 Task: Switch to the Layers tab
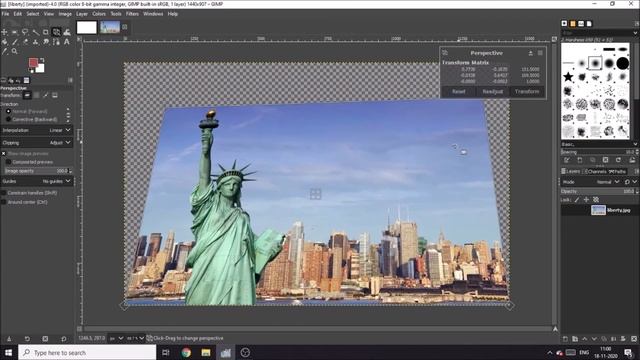tap(570, 171)
